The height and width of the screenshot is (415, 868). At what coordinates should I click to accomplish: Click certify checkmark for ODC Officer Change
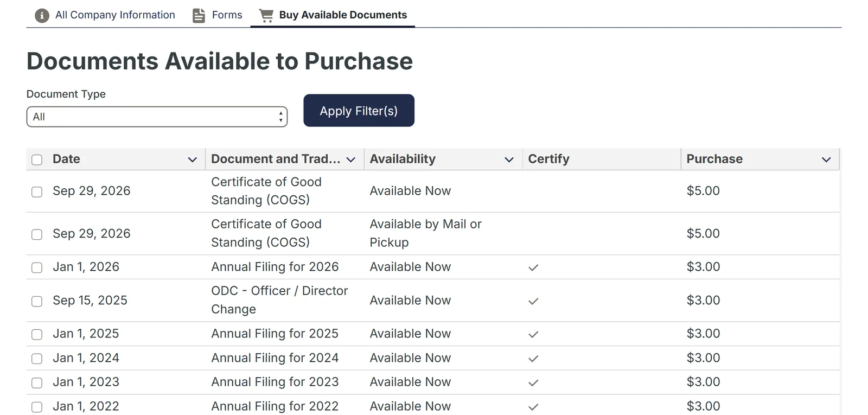coord(533,301)
